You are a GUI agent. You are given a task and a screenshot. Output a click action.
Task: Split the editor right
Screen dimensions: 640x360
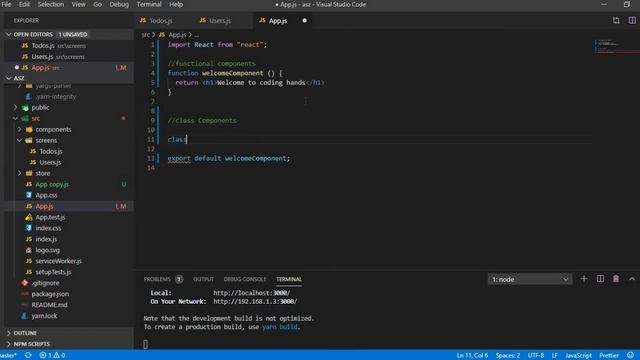click(632, 20)
